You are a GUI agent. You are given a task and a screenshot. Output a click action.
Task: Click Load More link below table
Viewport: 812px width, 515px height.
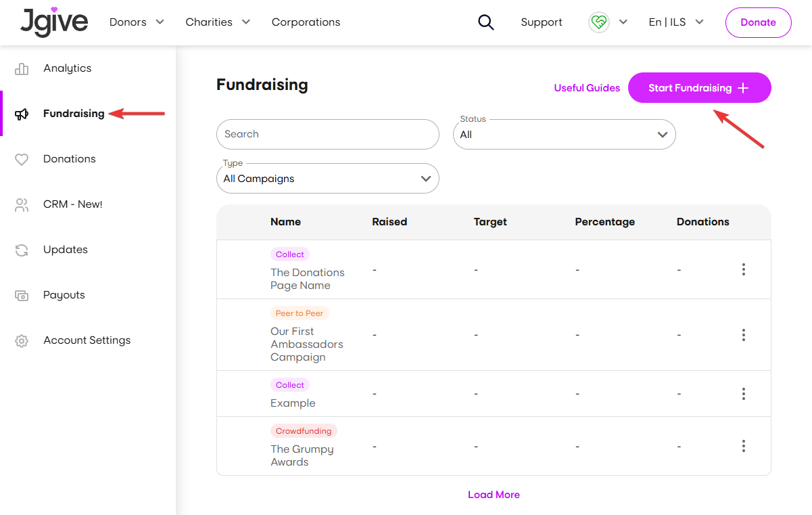coord(494,495)
